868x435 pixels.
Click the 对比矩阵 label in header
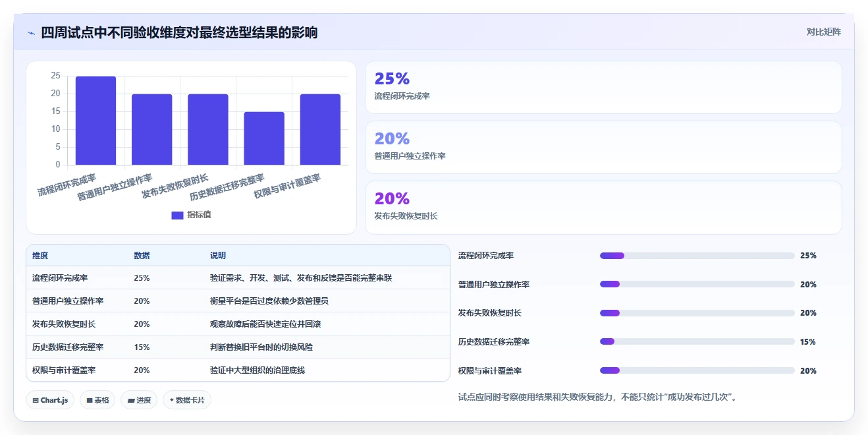823,32
